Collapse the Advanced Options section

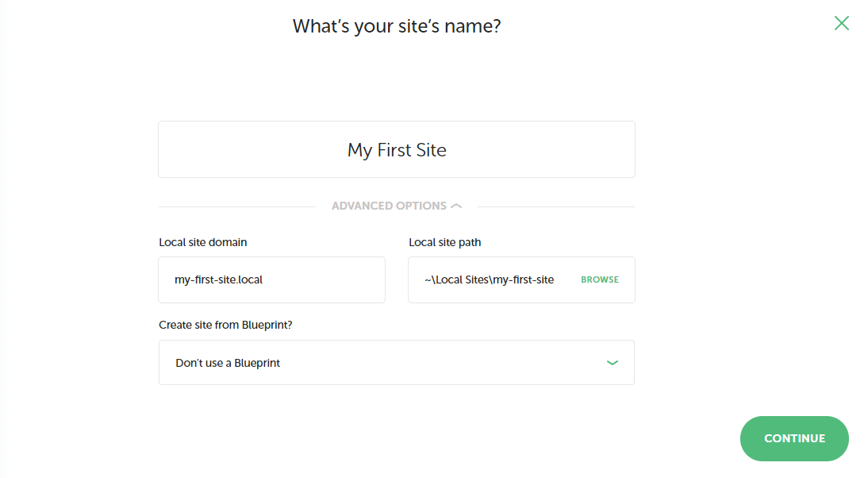[397, 206]
